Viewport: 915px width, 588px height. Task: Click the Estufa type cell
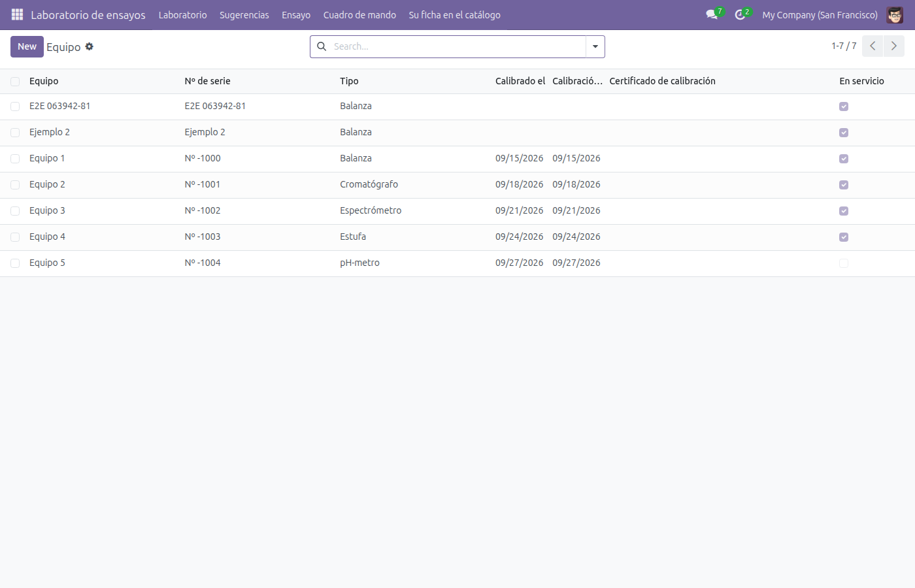pyautogui.click(x=353, y=237)
